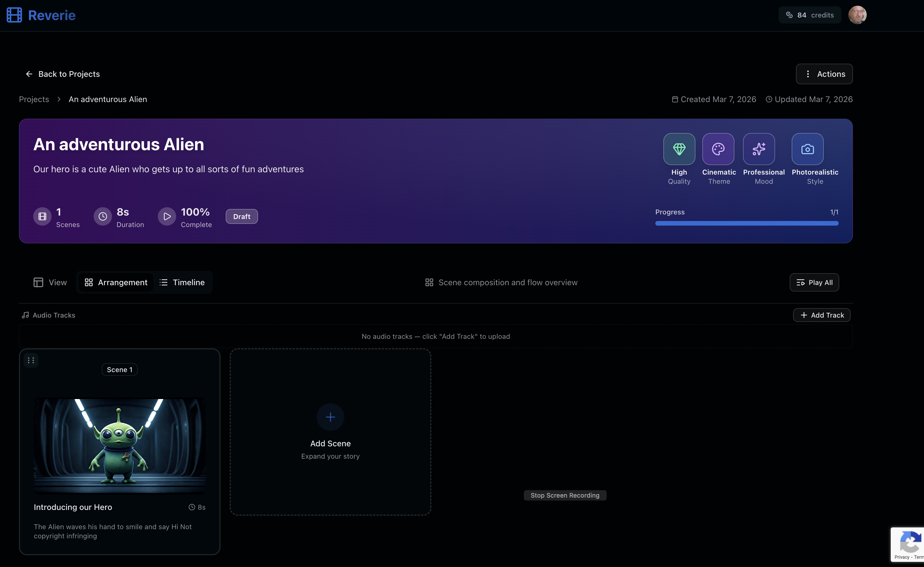Click the Scene 1 label
924x567 pixels.
tap(120, 369)
